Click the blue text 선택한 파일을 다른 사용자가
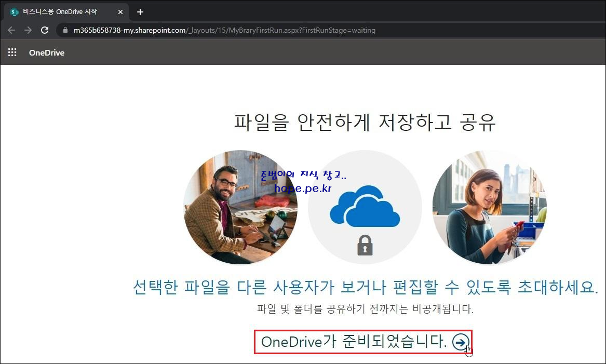This screenshot has height=364, width=606. 365,287
